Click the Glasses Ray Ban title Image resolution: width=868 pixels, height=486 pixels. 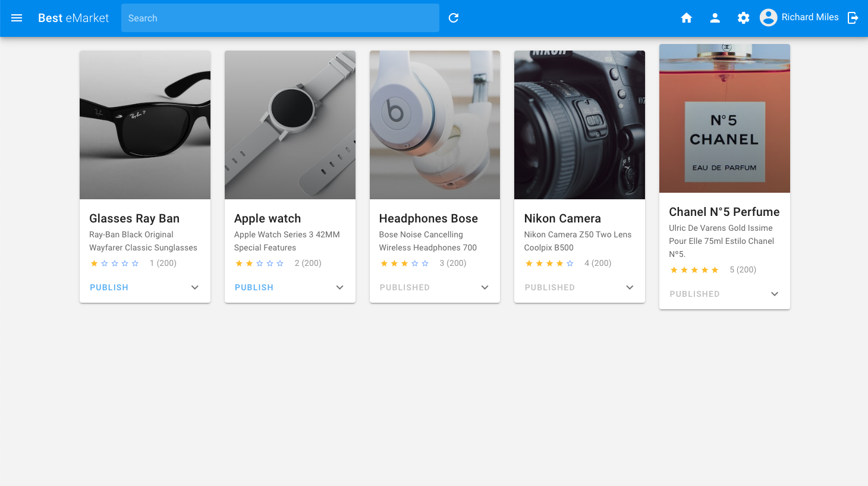134,218
